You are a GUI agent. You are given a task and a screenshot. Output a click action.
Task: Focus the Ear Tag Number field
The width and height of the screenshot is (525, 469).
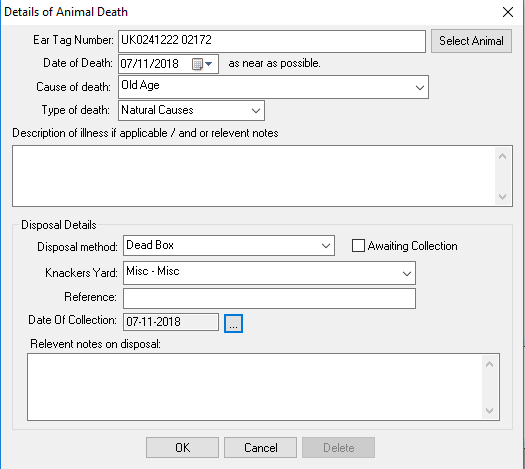click(x=272, y=41)
